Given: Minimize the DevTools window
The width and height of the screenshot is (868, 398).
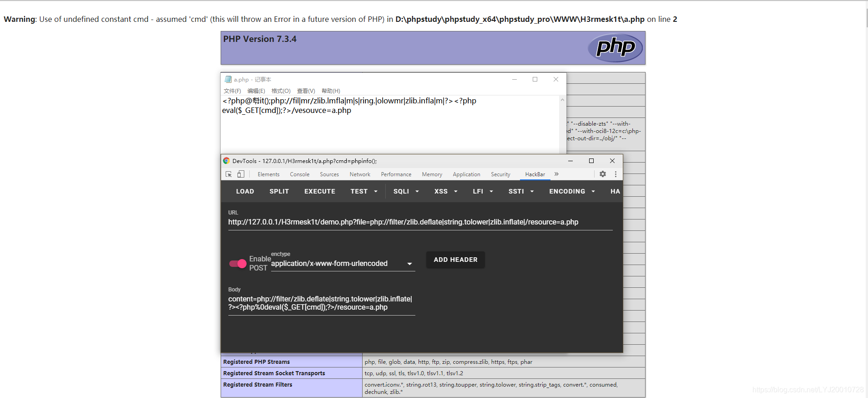Looking at the screenshot, I should (570, 161).
